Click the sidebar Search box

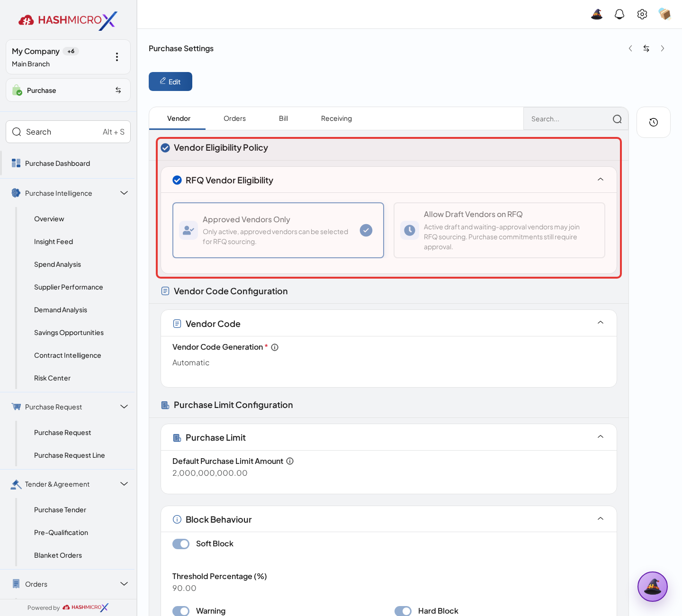coord(68,132)
